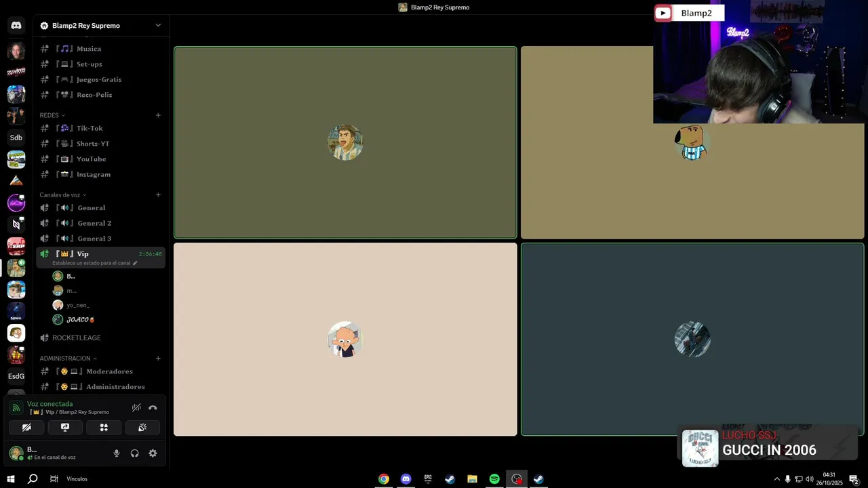Image resolution: width=868 pixels, height=488 pixels.
Task: Open Windows Start menu
Action: 10,479
